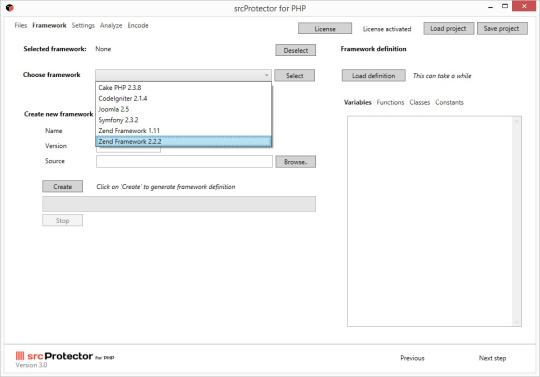Screen dimensions: 540x377
Task: Go to Previous step
Action: tap(412, 358)
